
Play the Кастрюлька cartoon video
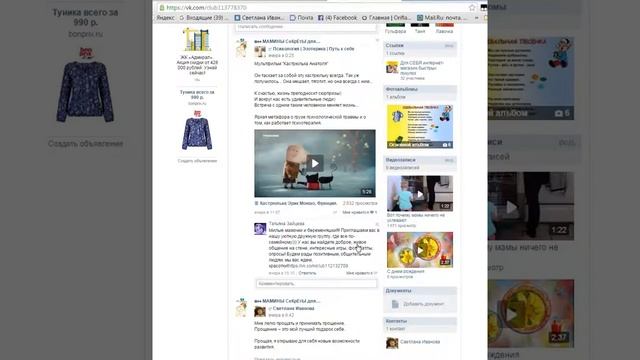tap(315, 163)
